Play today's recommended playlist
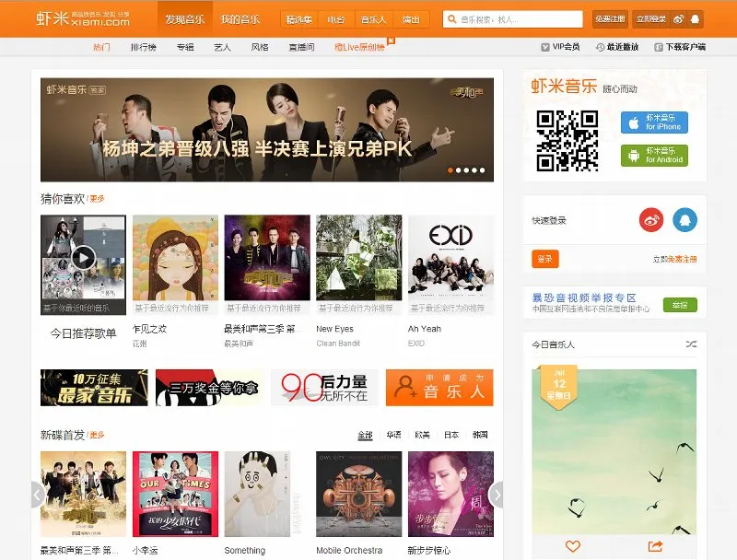Image resolution: width=737 pixels, height=560 pixels. coord(84,258)
